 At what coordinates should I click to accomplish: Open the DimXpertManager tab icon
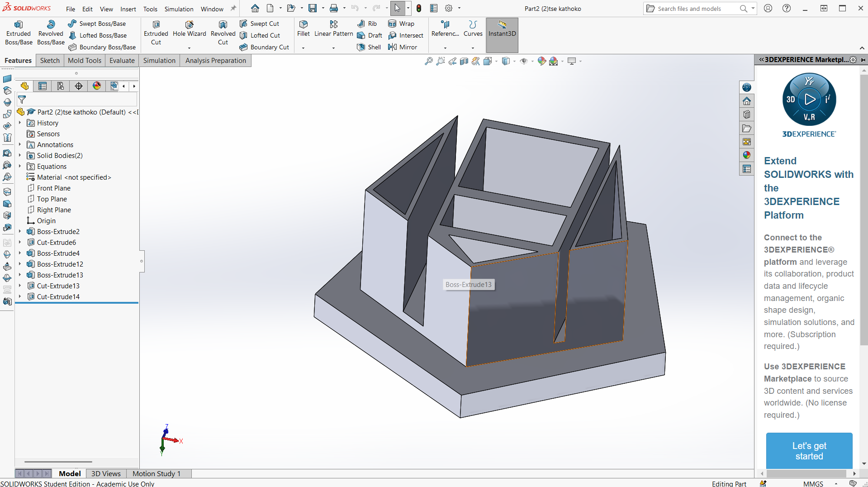point(79,86)
